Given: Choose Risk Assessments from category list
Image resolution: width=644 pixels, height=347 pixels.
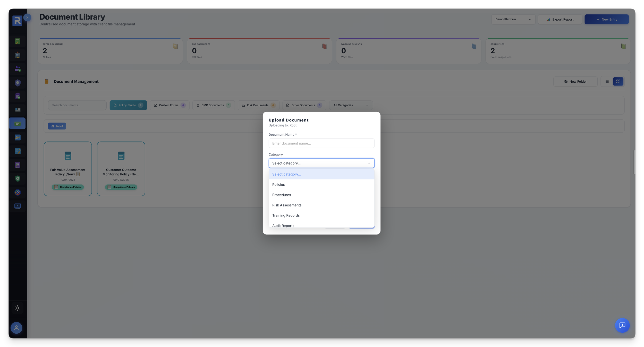Looking at the screenshot, I should click(x=287, y=205).
